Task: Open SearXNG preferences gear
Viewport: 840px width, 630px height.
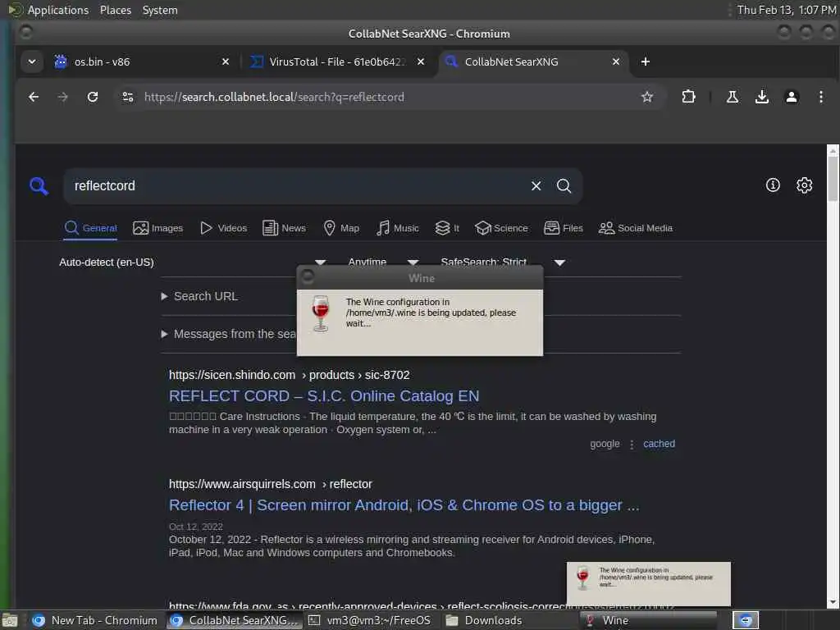Action: click(804, 185)
